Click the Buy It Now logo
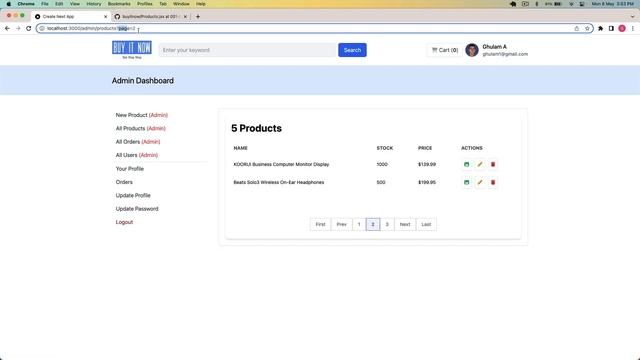The width and height of the screenshot is (640, 360). tap(132, 50)
